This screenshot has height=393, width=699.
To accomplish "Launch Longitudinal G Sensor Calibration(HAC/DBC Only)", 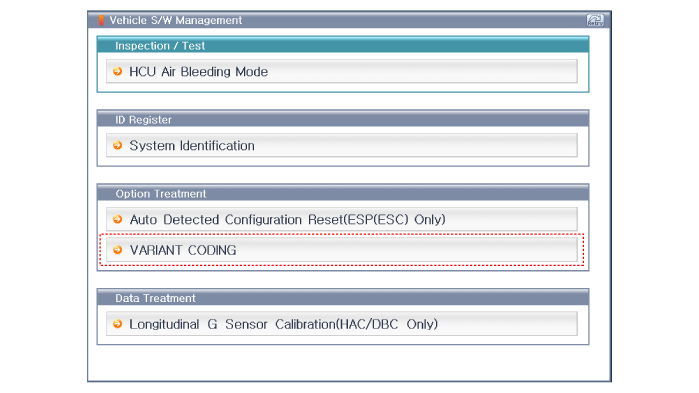I will tap(341, 324).
